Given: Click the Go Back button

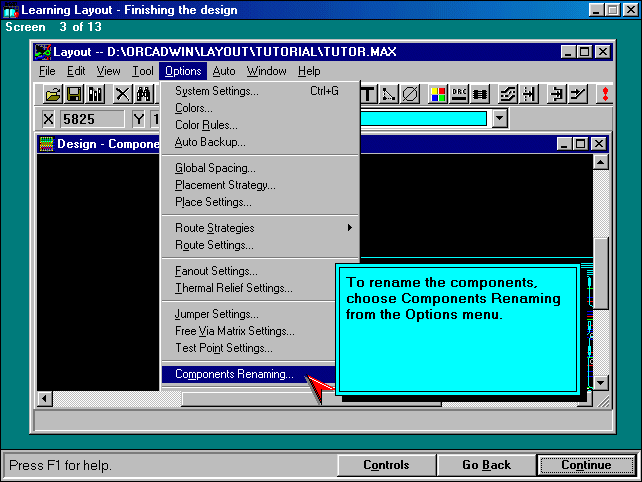Looking at the screenshot, I should (486, 465).
